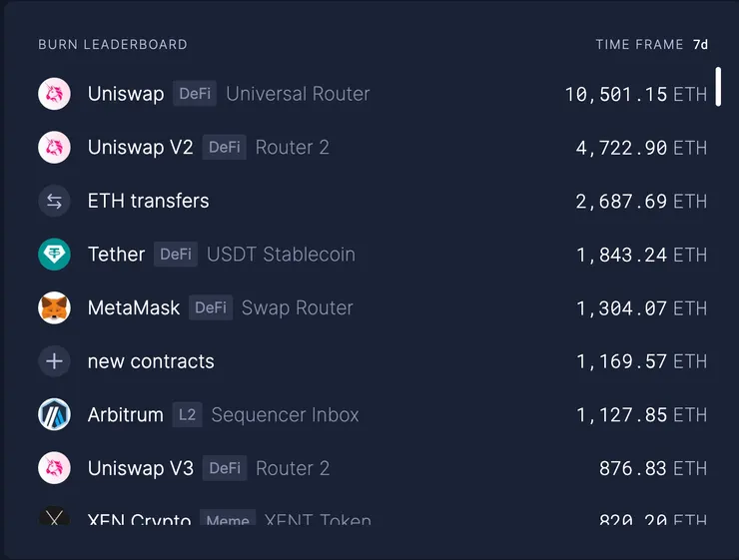Click the ETH transfers arrows icon
739x560 pixels.
[x=54, y=201]
